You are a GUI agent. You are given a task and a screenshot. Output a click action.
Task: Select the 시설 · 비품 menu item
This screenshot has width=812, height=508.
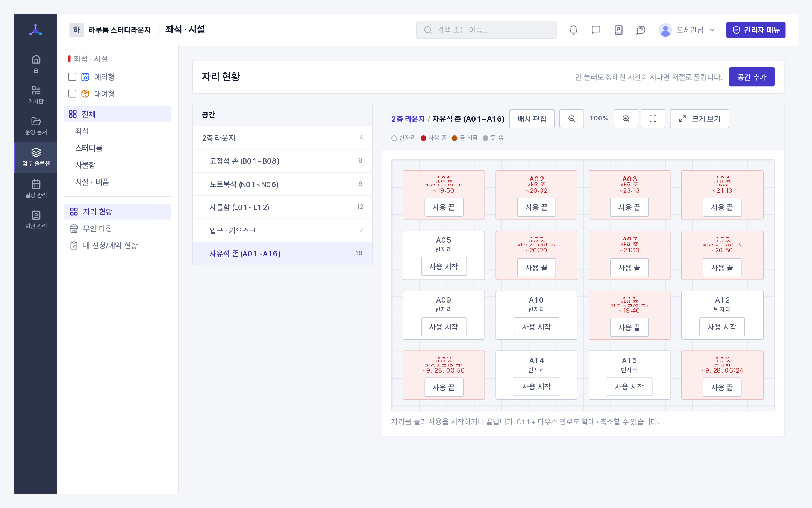click(x=117, y=182)
